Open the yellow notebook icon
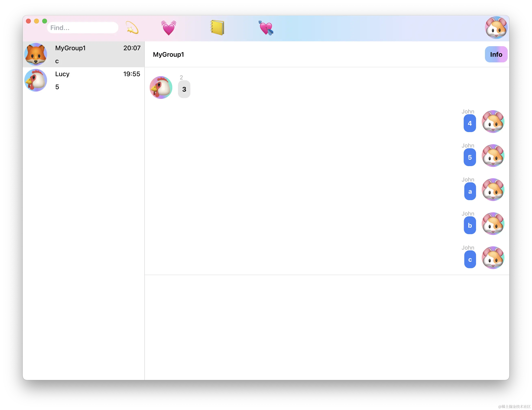The height and width of the screenshot is (410, 532). click(x=217, y=28)
